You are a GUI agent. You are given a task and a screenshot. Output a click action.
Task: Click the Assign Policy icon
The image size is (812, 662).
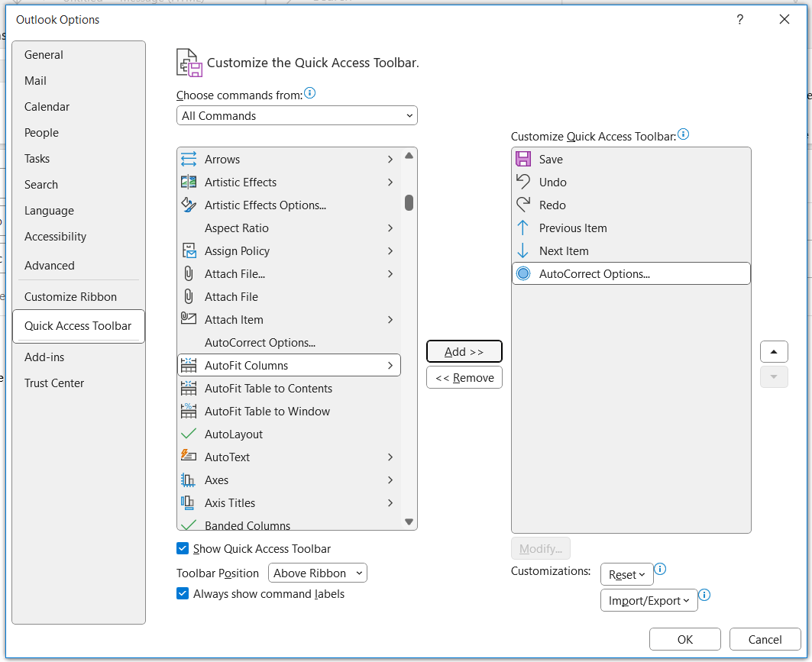[189, 251]
